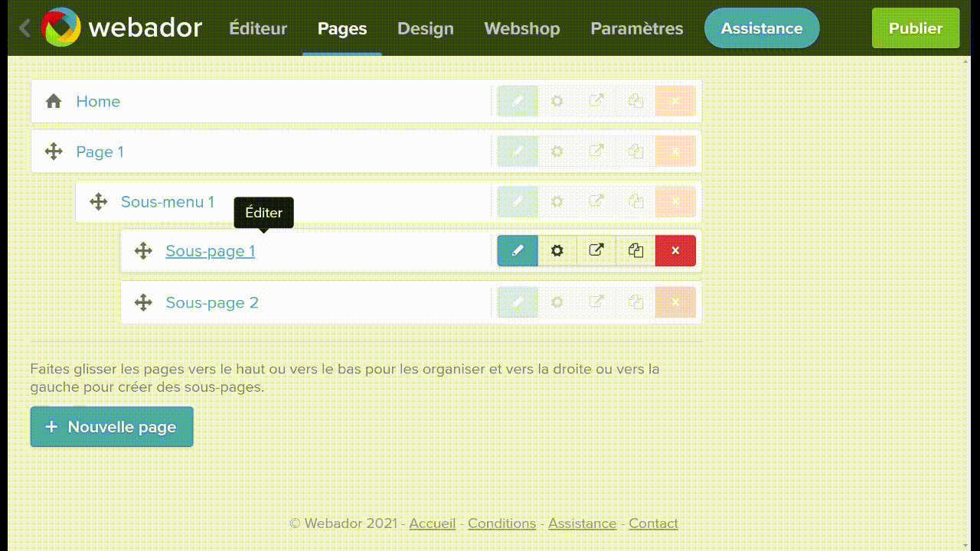Switch to the Éditeur tab
980x551 pixels.
coord(258,28)
